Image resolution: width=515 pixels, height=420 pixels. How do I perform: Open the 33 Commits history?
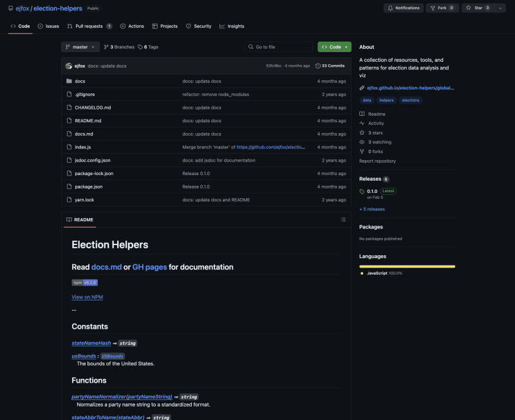330,66
